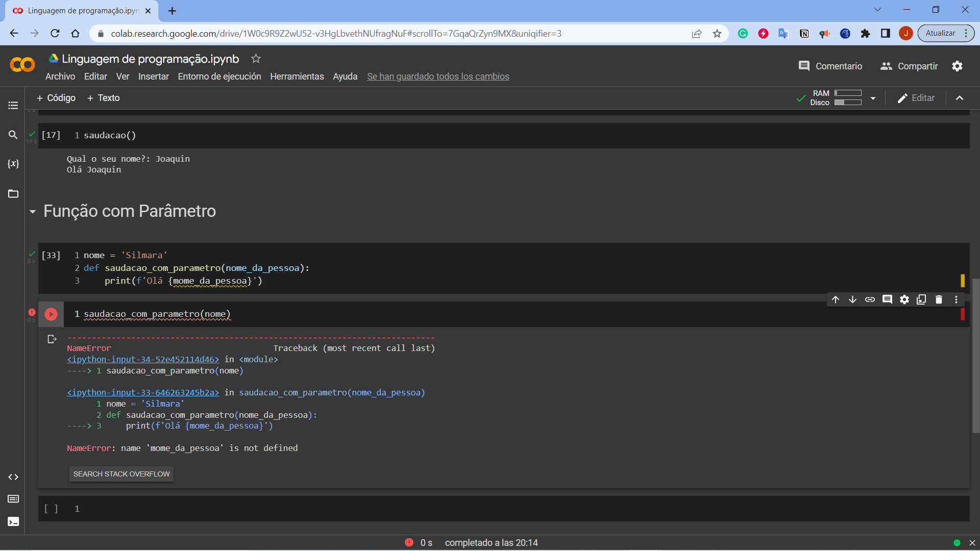Star the notebook title

(x=256, y=59)
